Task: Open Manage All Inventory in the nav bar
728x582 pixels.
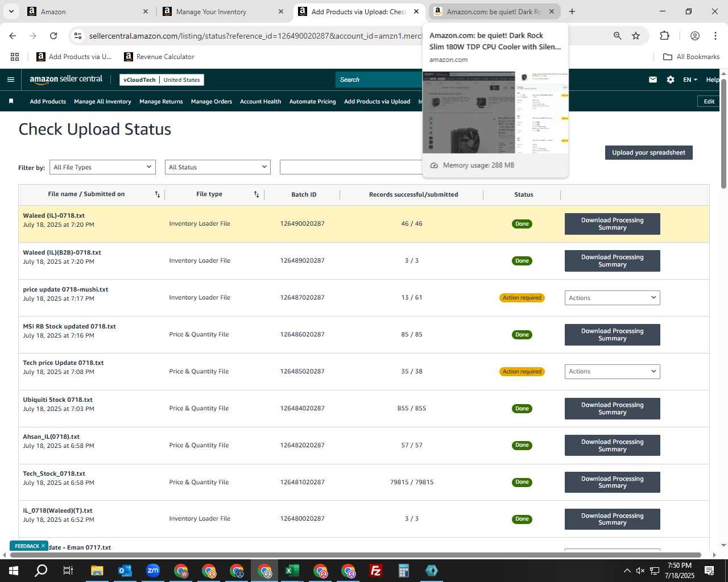Action: (102, 102)
